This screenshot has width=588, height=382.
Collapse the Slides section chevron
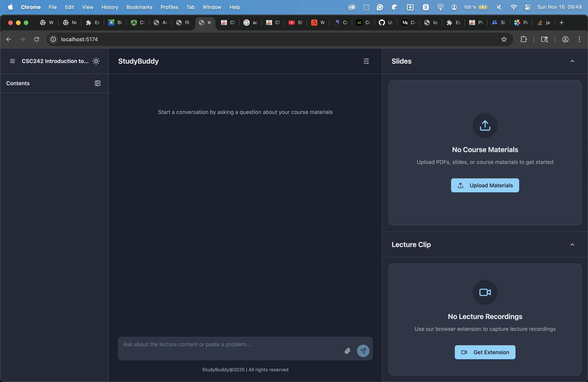(x=572, y=61)
